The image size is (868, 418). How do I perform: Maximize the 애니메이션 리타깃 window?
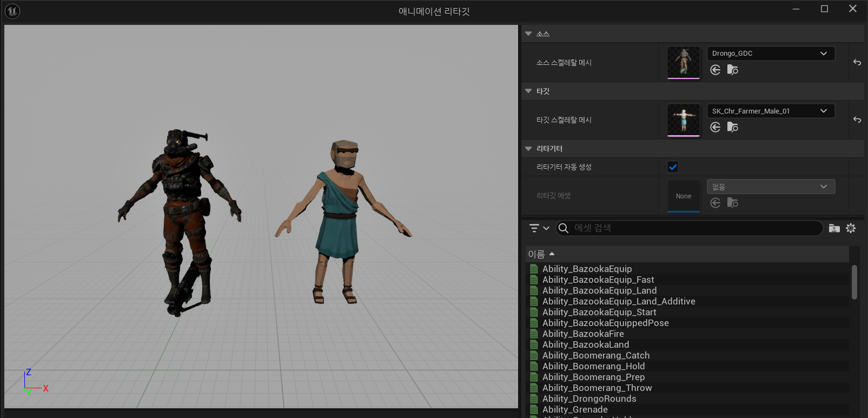(824, 9)
